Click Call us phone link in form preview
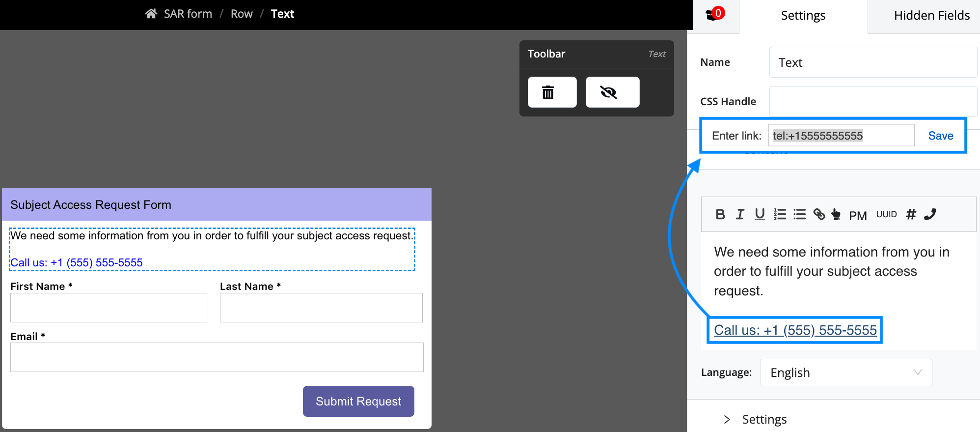Image resolution: width=980 pixels, height=432 pixels. point(77,262)
